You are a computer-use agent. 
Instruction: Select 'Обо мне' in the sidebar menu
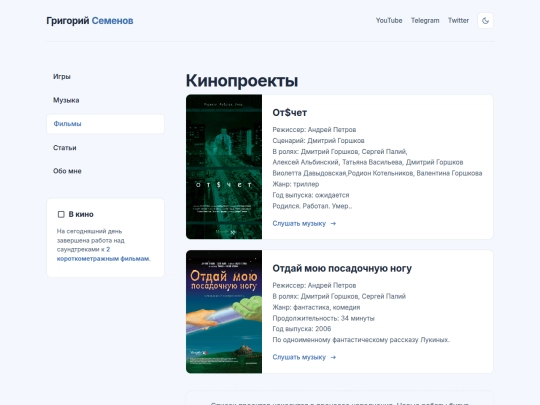[x=105, y=171]
